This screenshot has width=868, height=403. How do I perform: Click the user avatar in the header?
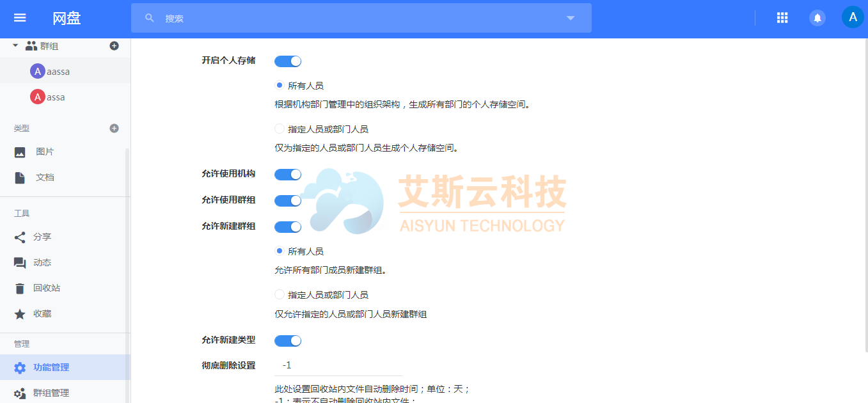coord(852,18)
